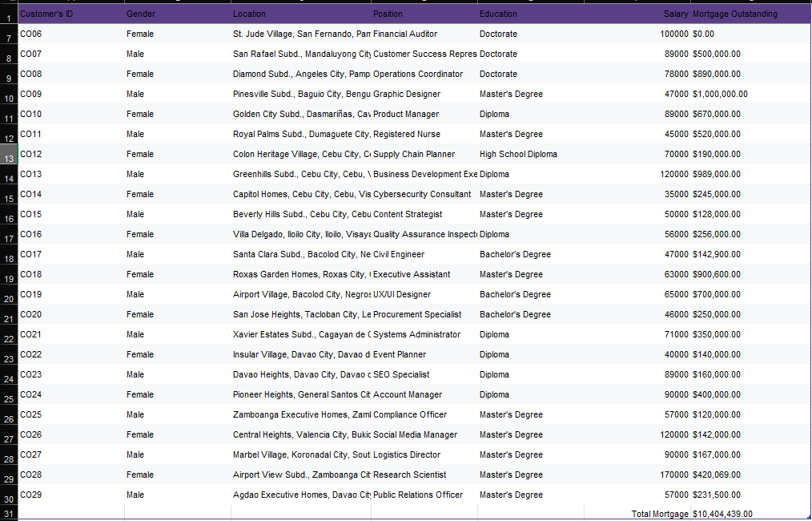Viewport: 812px width, 521px height.
Task: Select the Customer's ID header cell
Action: [x=71, y=14]
